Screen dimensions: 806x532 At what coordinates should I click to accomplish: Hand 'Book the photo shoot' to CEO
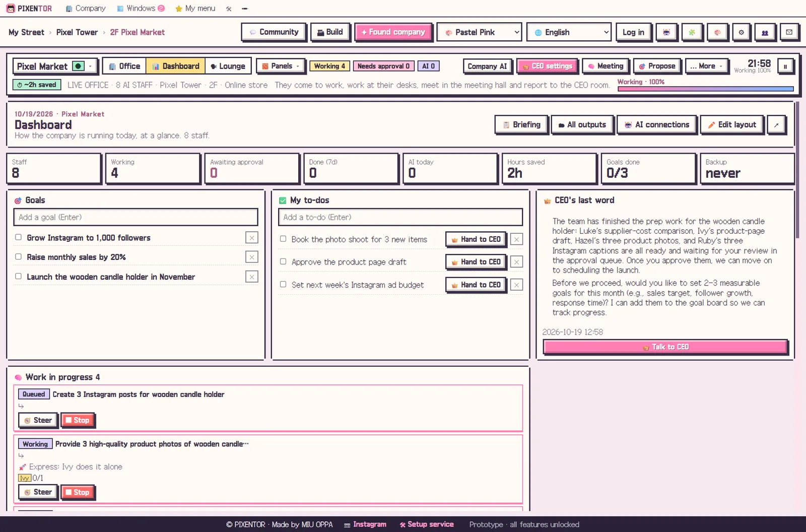[476, 239]
